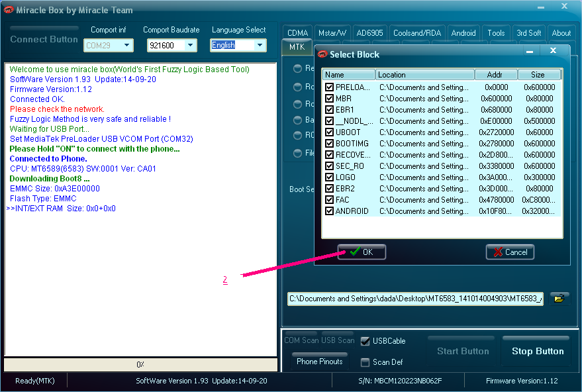This screenshot has height=392, width=582.
Task: Toggle the PRELOA... block checkbox
Action: click(329, 87)
